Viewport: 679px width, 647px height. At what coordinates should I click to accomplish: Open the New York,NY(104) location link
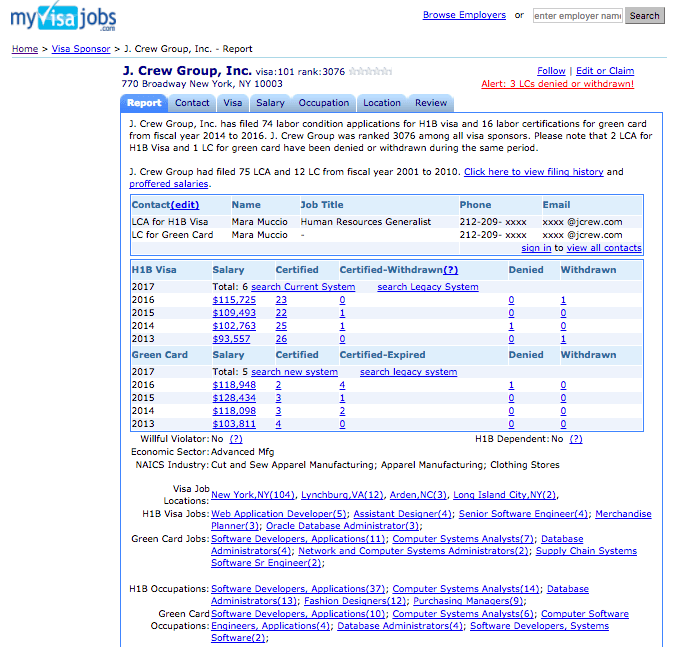[x=252, y=495]
